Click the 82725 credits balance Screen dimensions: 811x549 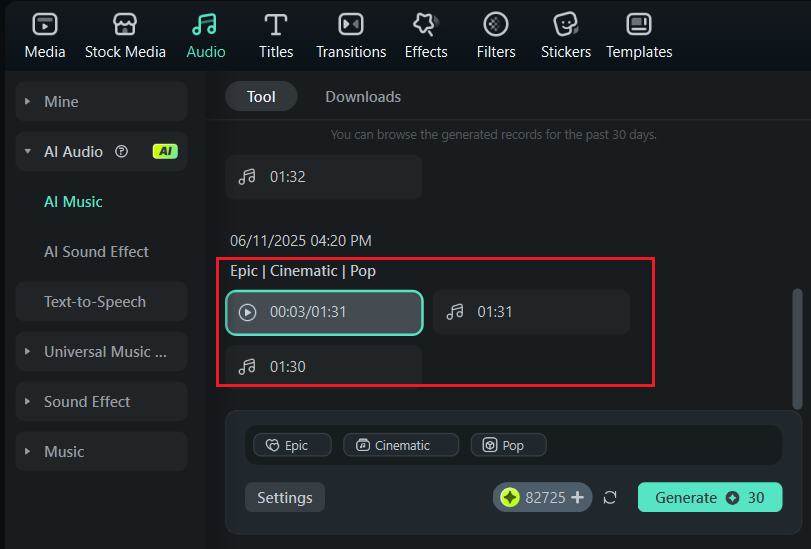pyautogui.click(x=545, y=498)
